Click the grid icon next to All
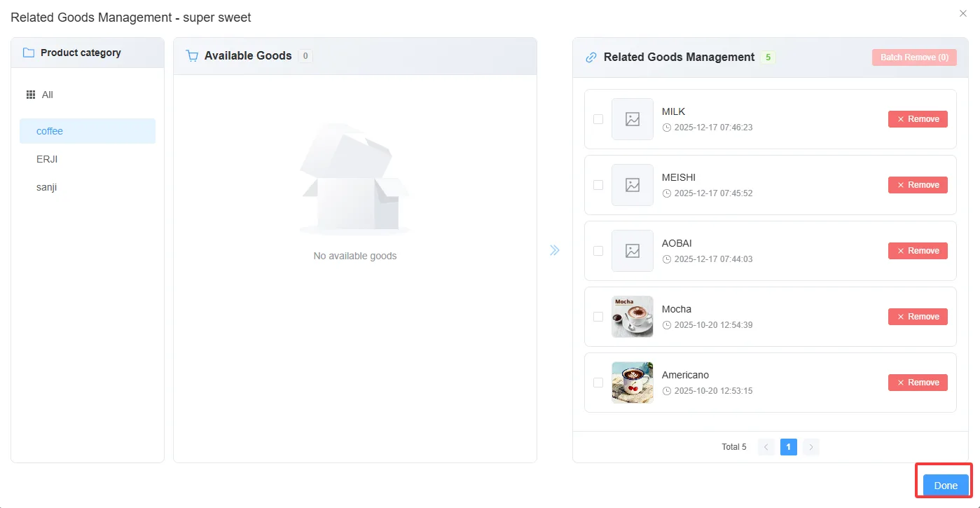This screenshot has height=508, width=980. [31, 95]
